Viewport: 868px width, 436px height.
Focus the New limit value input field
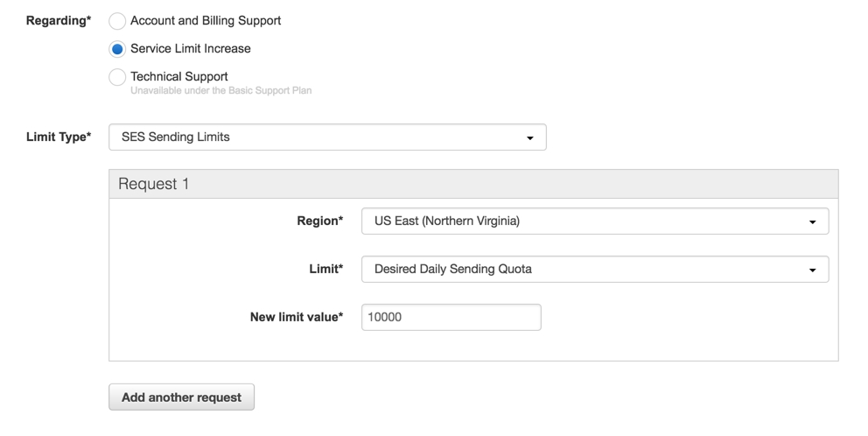(x=451, y=317)
